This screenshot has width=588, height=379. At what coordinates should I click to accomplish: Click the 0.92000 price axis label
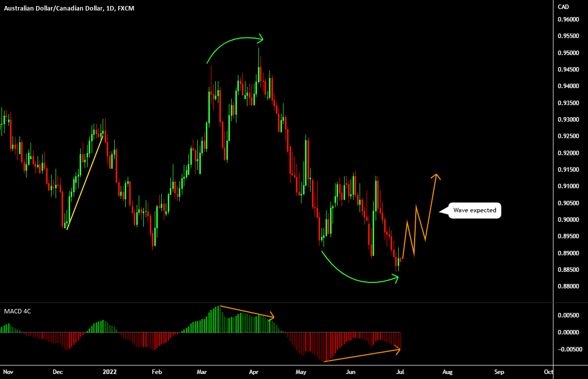568,153
